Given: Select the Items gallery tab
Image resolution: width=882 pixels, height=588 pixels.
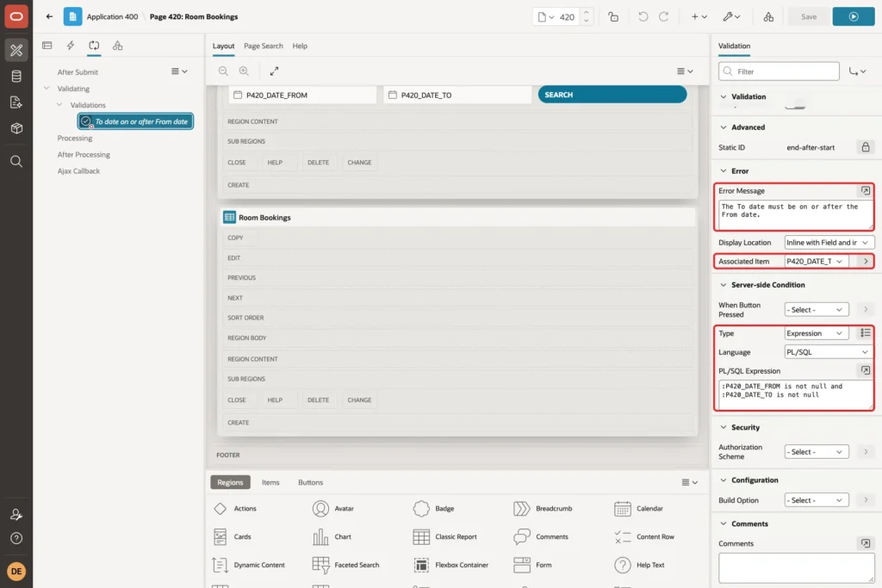Looking at the screenshot, I should click(270, 482).
